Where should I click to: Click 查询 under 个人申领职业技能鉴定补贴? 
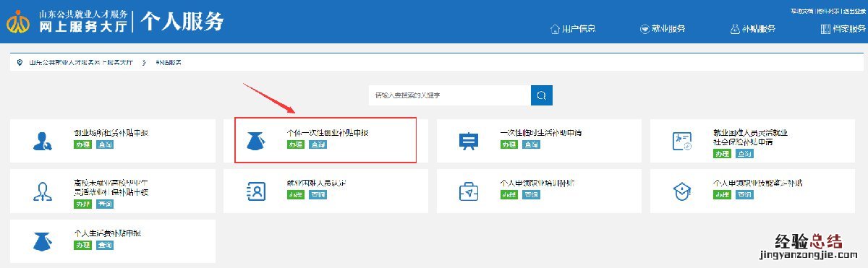pos(744,195)
